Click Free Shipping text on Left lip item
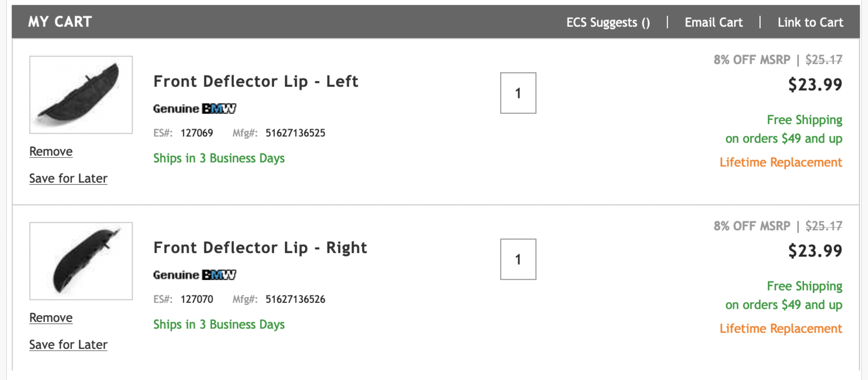The image size is (868, 380). point(804,120)
